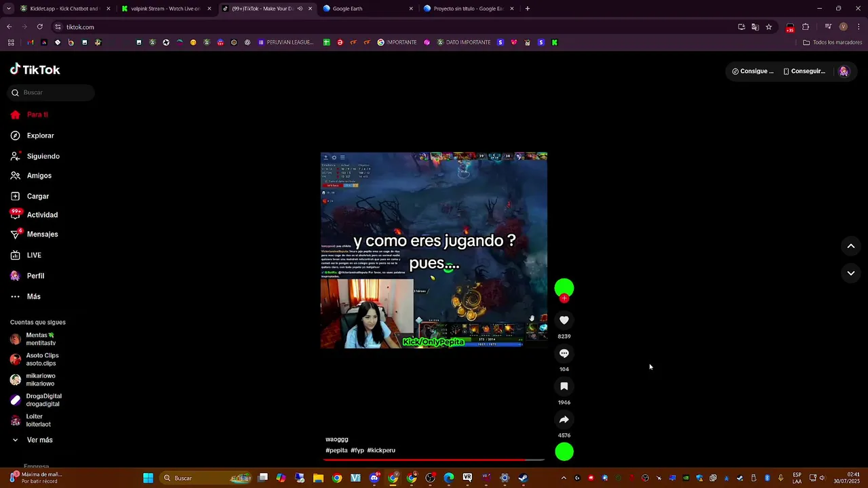This screenshot has width=868, height=488.
Task: Close the TikTok browser tab
Action: [310, 9]
